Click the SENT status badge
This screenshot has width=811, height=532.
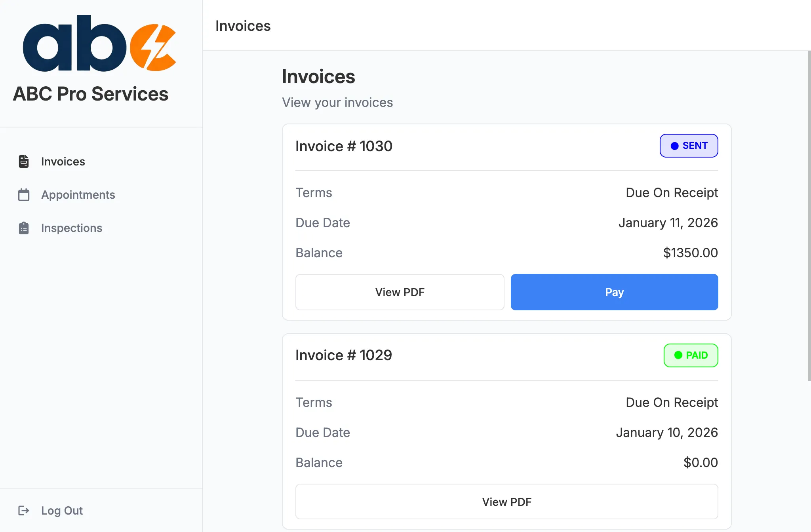click(689, 146)
